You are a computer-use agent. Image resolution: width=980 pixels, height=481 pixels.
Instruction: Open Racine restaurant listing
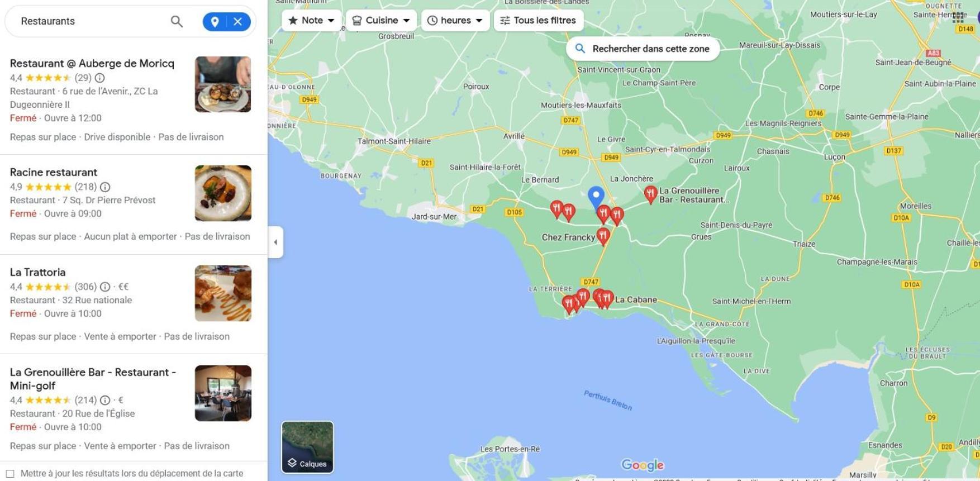[54, 172]
